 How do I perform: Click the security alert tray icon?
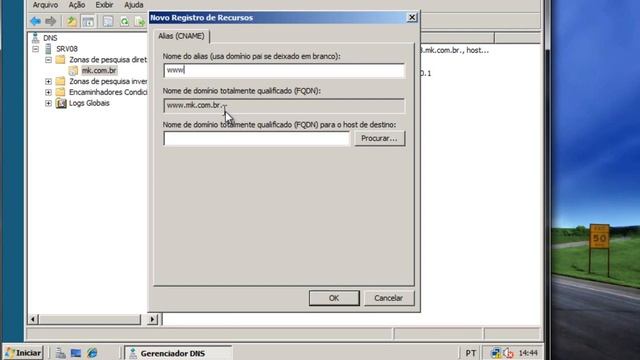509,353
